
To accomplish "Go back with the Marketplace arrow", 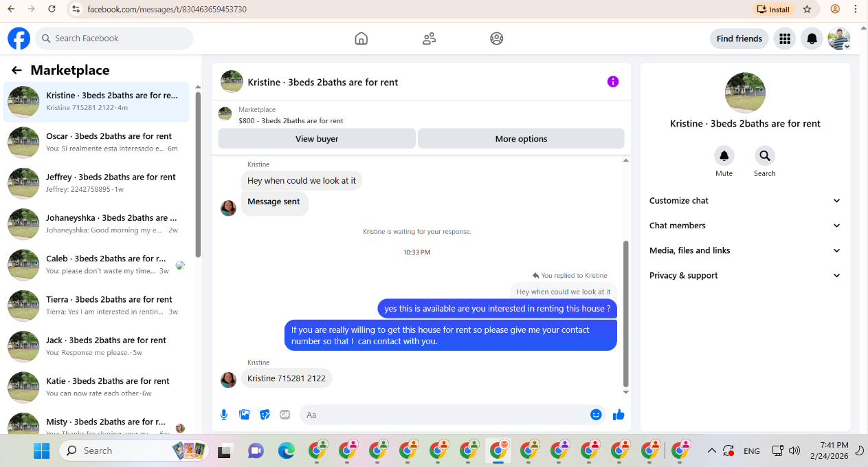I will pos(16,70).
